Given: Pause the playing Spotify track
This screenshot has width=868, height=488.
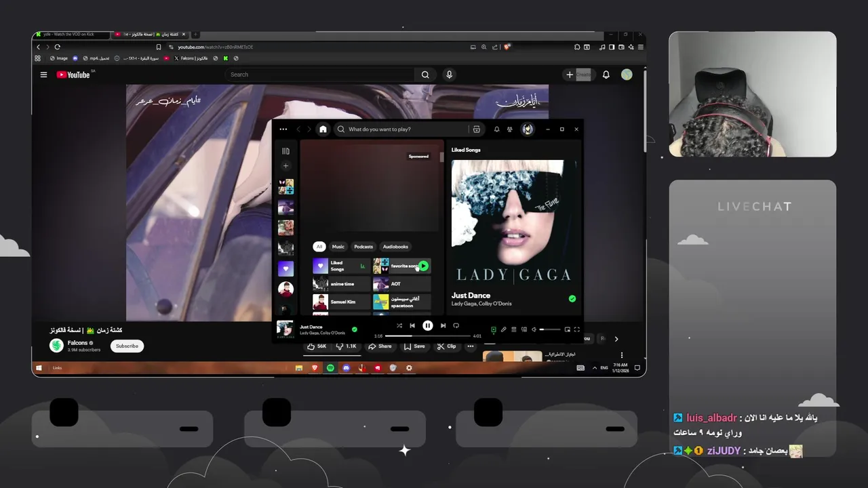Looking at the screenshot, I should click(x=428, y=326).
